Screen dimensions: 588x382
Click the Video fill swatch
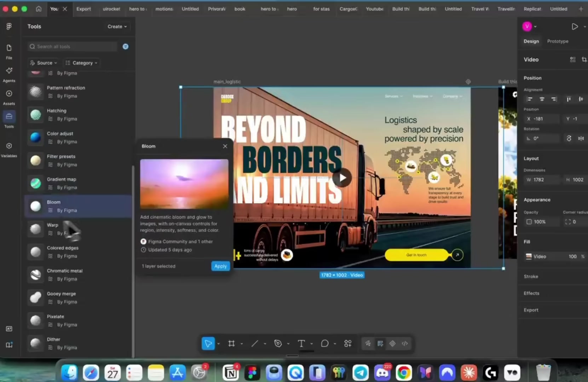click(529, 256)
